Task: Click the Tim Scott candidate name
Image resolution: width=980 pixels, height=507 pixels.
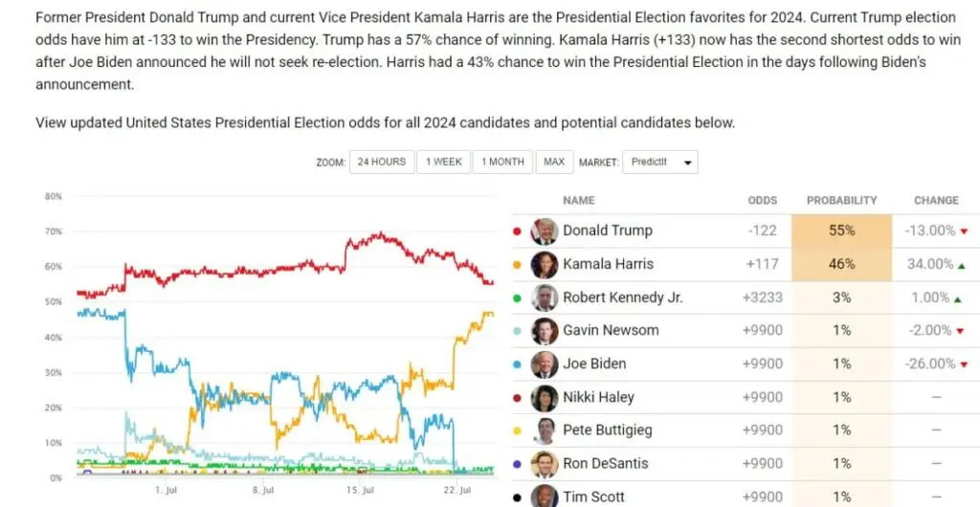Action: [x=594, y=496]
